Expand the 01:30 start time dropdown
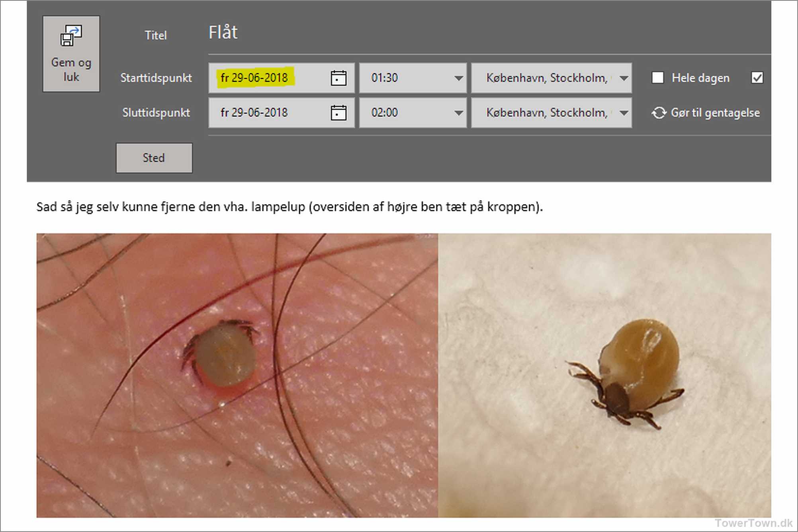Viewport: 798px width, 532px height. 458,78
